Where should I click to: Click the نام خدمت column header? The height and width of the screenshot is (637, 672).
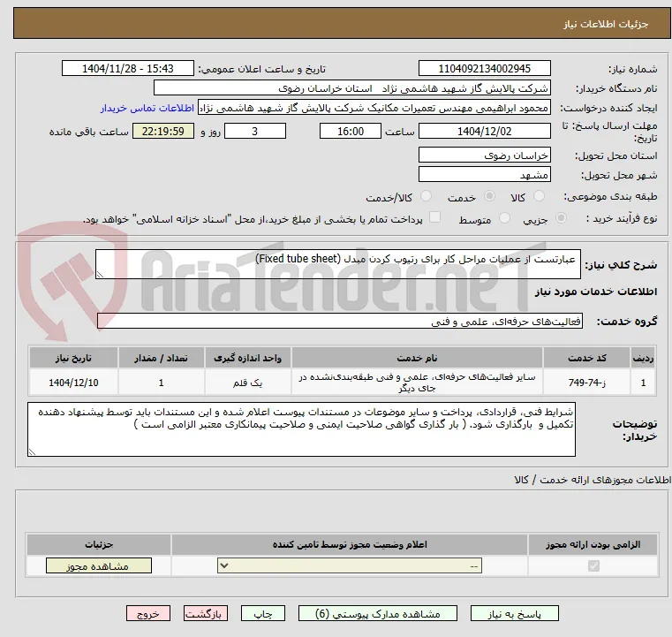417,358
